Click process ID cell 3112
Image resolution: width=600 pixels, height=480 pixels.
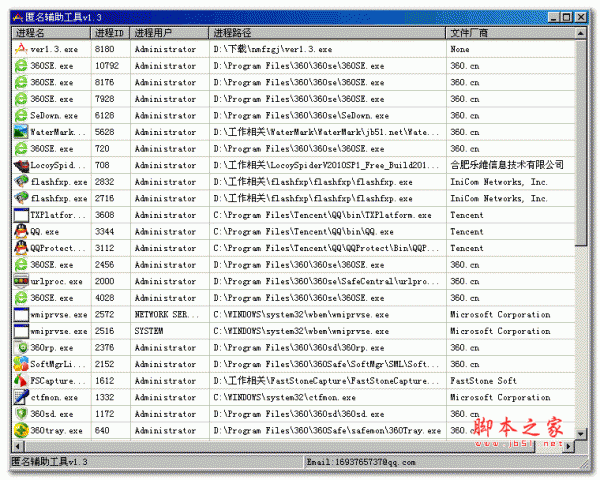pos(104,248)
